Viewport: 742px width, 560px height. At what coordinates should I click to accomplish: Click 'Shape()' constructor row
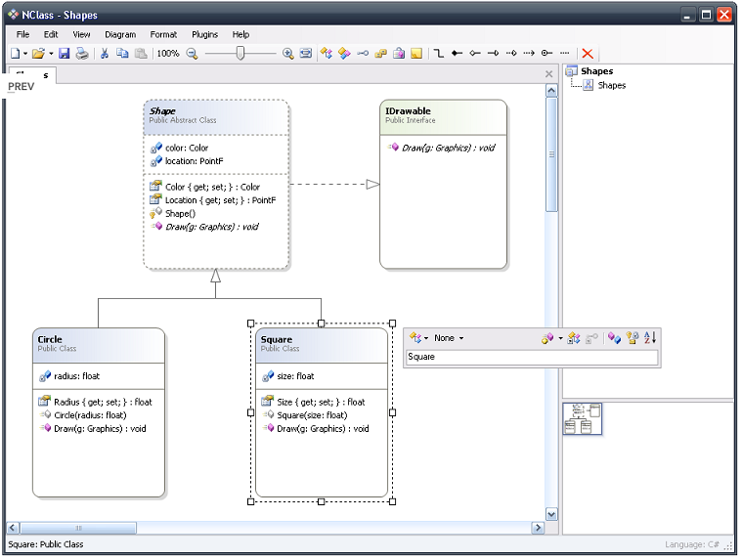pos(180,214)
